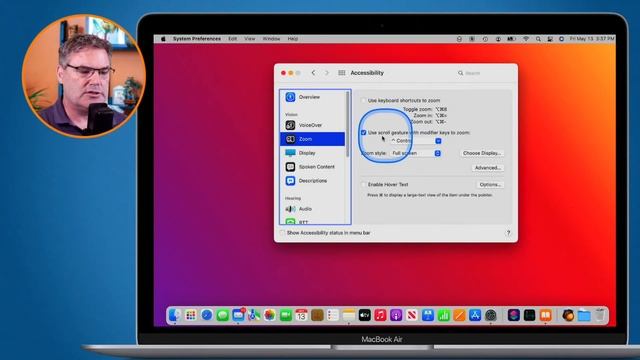Open the Help menu
Image resolution: width=640 pixels, height=360 pixels.
coord(293,39)
